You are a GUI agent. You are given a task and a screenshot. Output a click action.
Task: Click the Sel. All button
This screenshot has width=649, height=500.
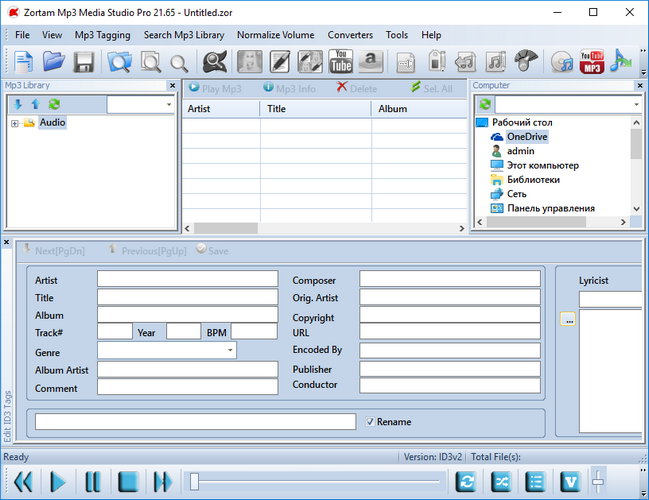tap(432, 88)
